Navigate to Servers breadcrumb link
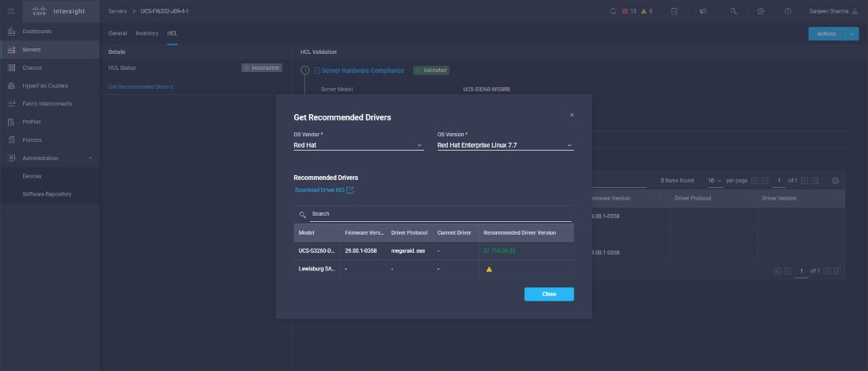The image size is (868, 371). click(117, 11)
